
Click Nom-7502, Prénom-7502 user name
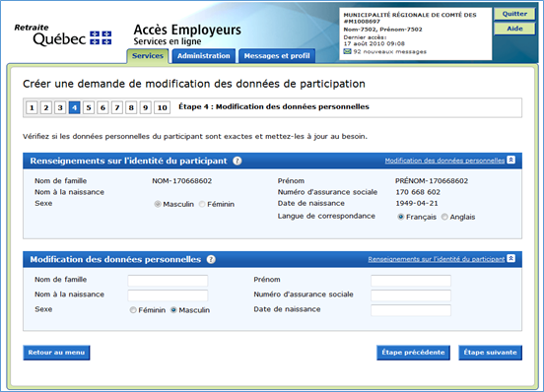pos(382,30)
